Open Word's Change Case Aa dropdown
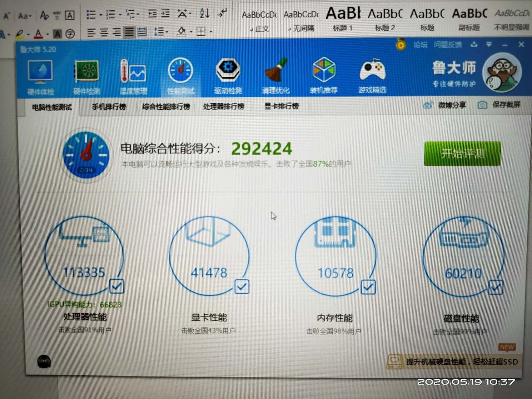 [25, 16]
